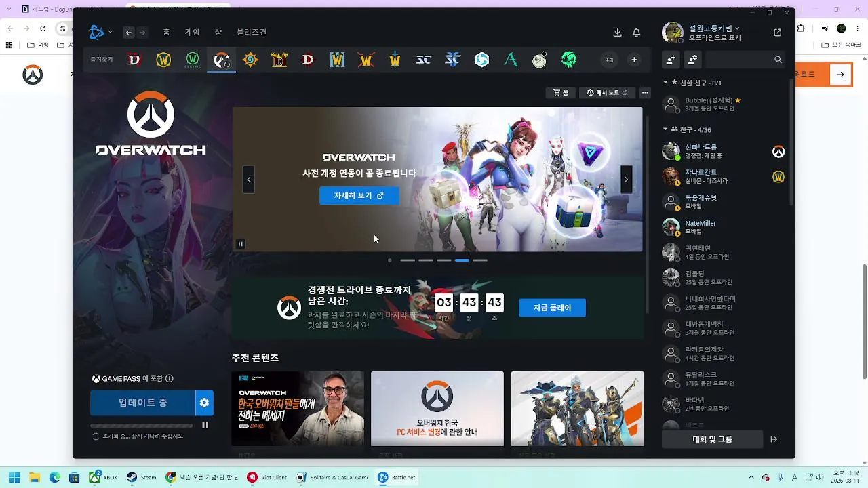
Task: Show hidden system tray icons
Action: click(x=751, y=477)
